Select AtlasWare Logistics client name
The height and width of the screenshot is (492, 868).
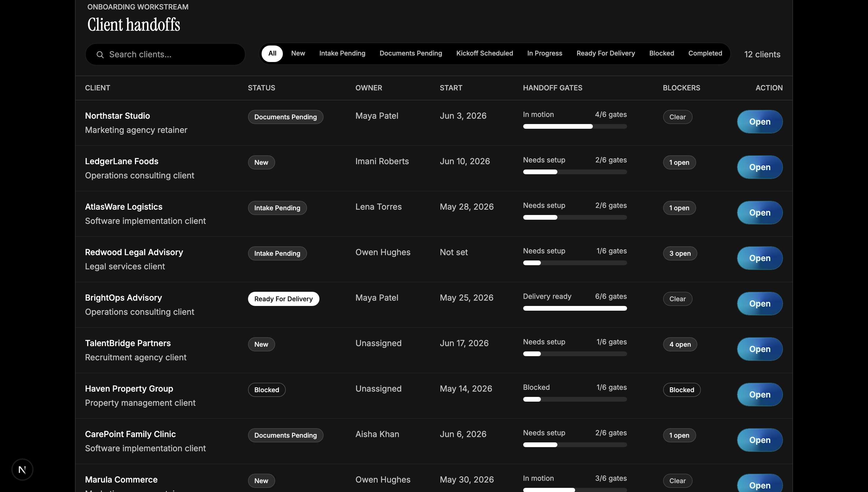124,207
